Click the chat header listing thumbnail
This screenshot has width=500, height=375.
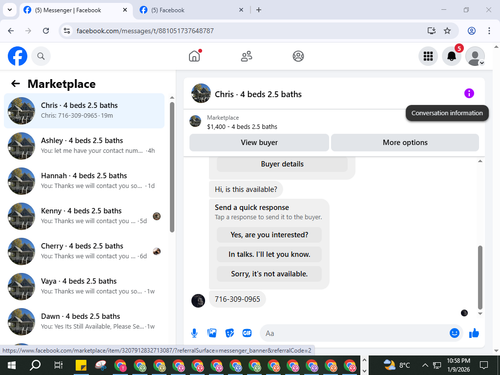click(x=201, y=93)
